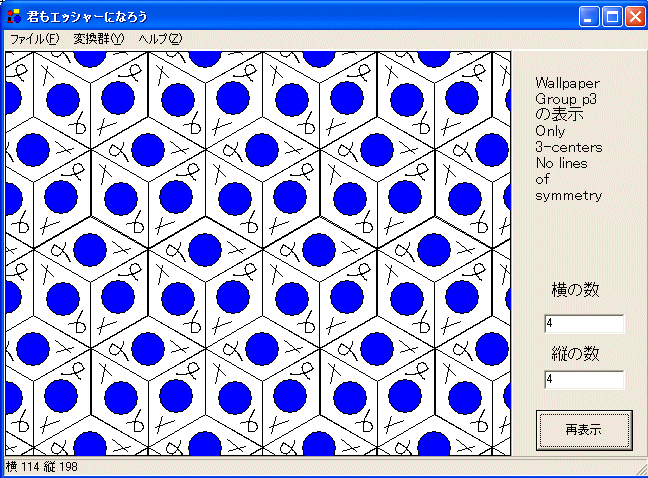This screenshot has height=478, width=648.
Task: Open the ファイル(F) menu
Action: (34, 38)
